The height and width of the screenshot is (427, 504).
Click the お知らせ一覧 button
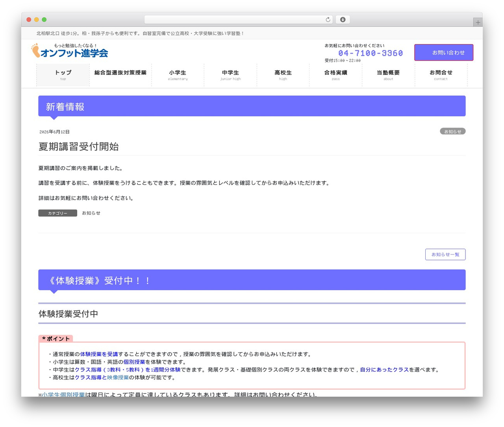[x=445, y=254]
